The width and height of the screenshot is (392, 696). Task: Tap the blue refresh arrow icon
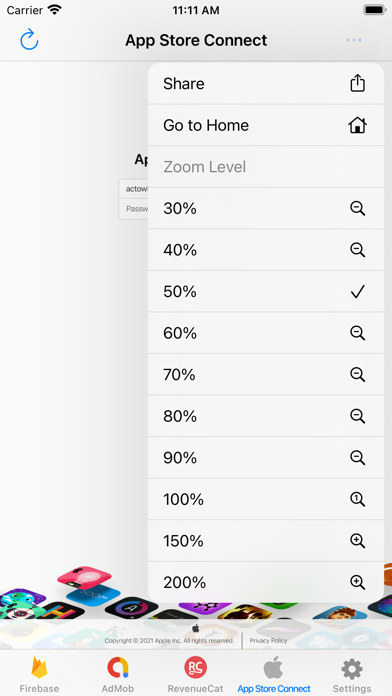[x=29, y=40]
